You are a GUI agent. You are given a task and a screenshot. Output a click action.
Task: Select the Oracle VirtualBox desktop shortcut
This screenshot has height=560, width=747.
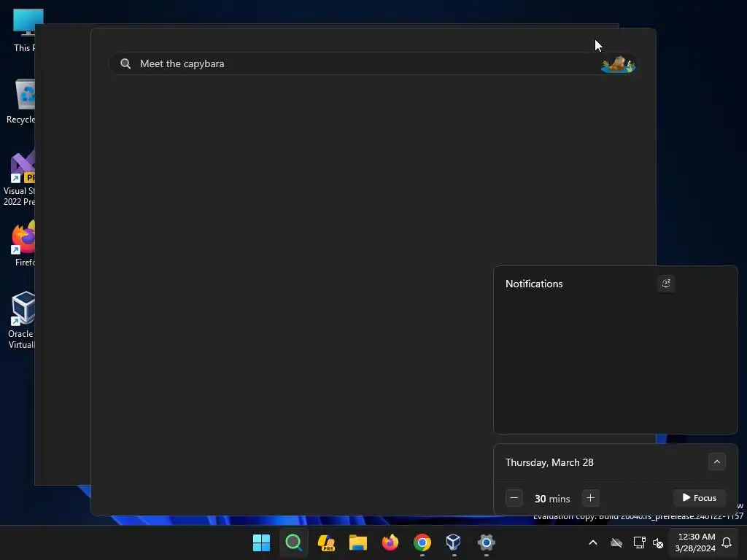[21, 320]
